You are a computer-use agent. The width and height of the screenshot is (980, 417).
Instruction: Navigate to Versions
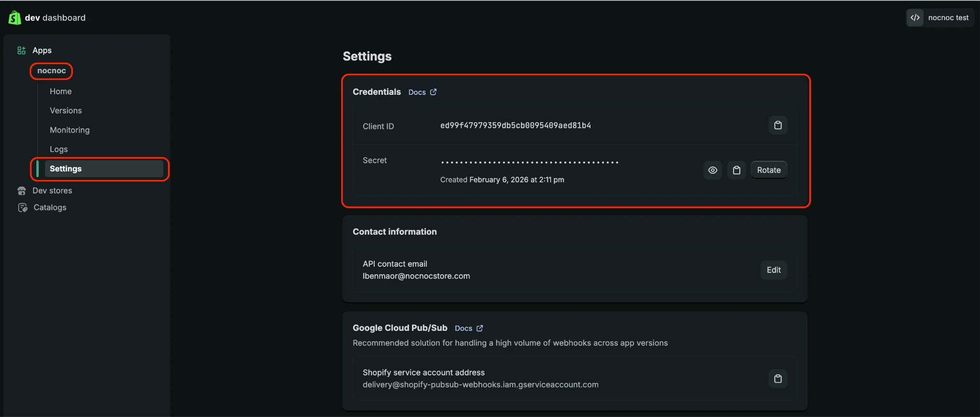[x=66, y=111]
